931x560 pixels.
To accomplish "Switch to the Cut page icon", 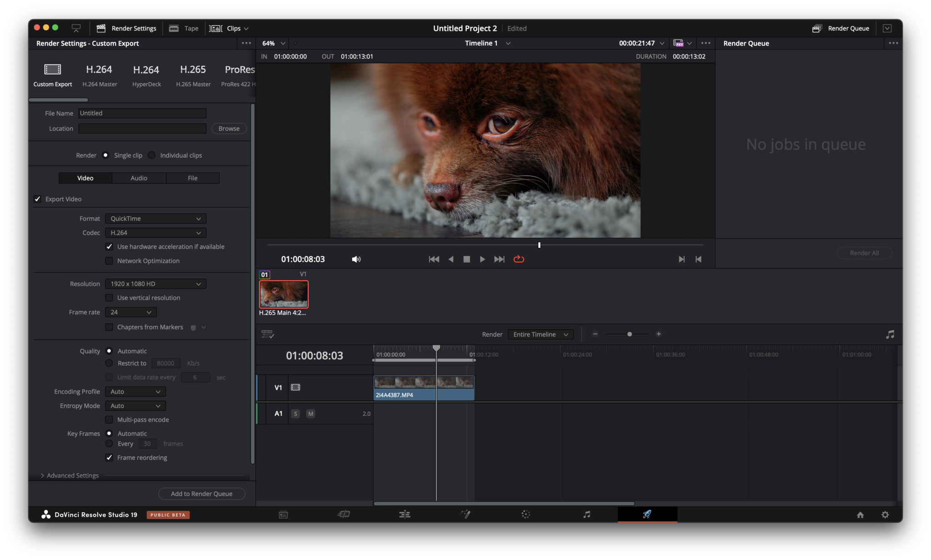I will (x=344, y=514).
